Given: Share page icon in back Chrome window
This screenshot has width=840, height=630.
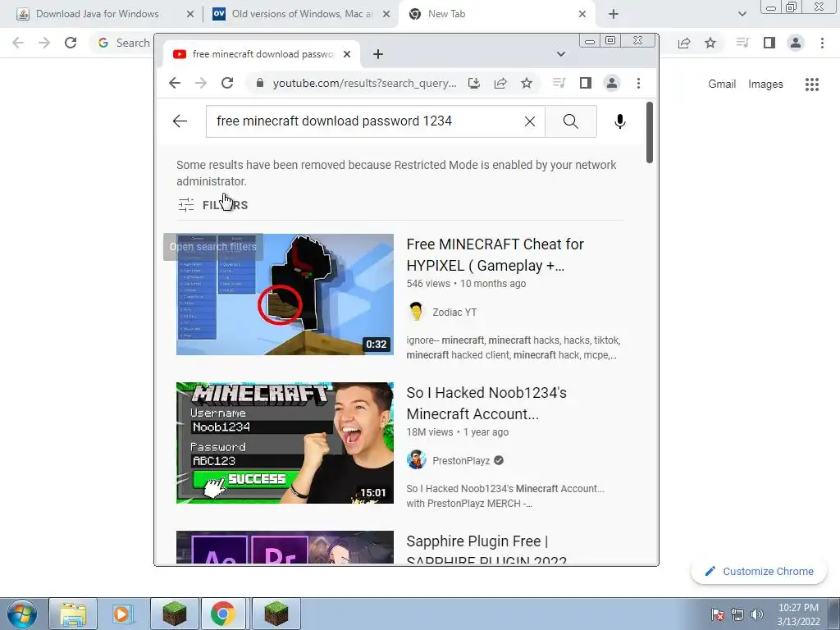Looking at the screenshot, I should [x=684, y=43].
